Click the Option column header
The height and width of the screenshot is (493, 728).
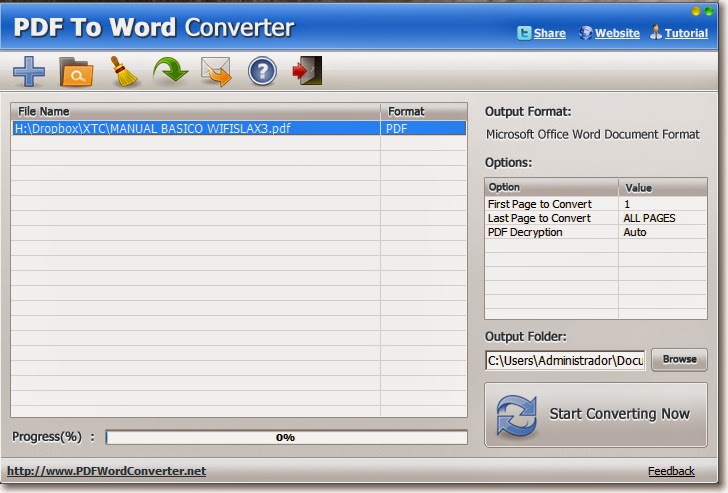pyautogui.click(x=552, y=187)
